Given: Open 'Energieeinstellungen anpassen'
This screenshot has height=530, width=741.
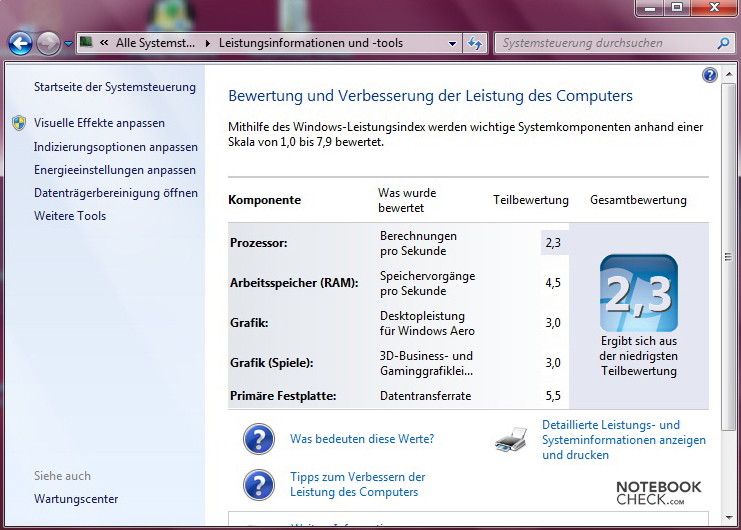Looking at the screenshot, I should pos(114,170).
